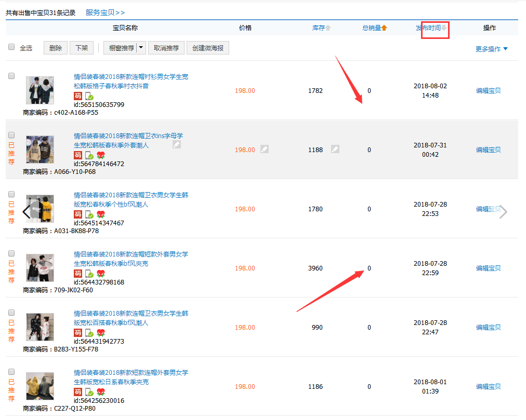
Task: Click 编辑宝贝 for the item published 2018-08-01
Action: tap(488, 387)
